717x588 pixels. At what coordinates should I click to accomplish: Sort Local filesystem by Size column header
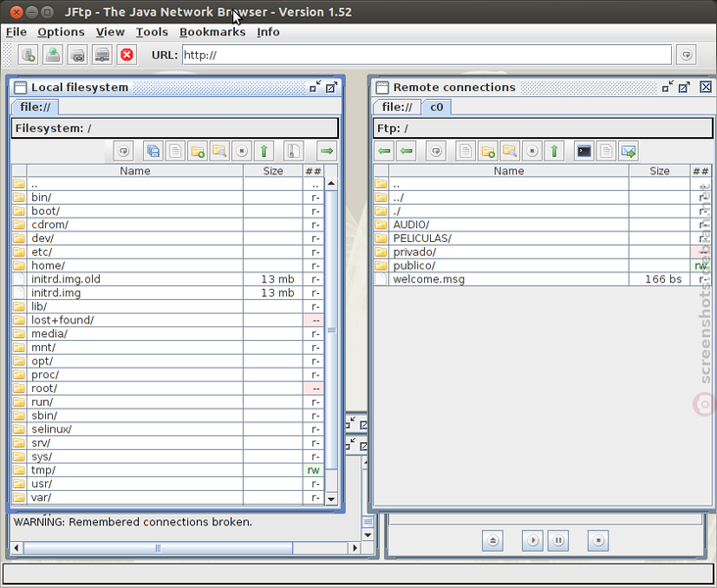273,171
